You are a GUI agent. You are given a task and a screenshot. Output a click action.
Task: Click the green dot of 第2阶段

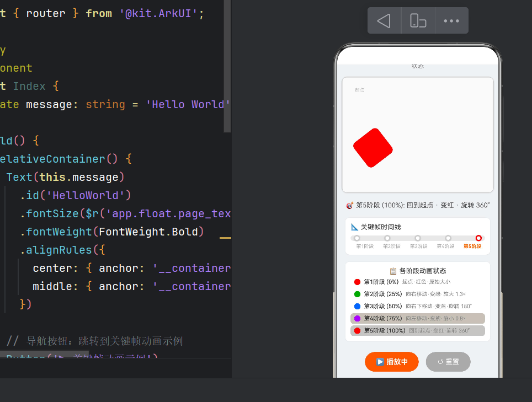coord(357,294)
